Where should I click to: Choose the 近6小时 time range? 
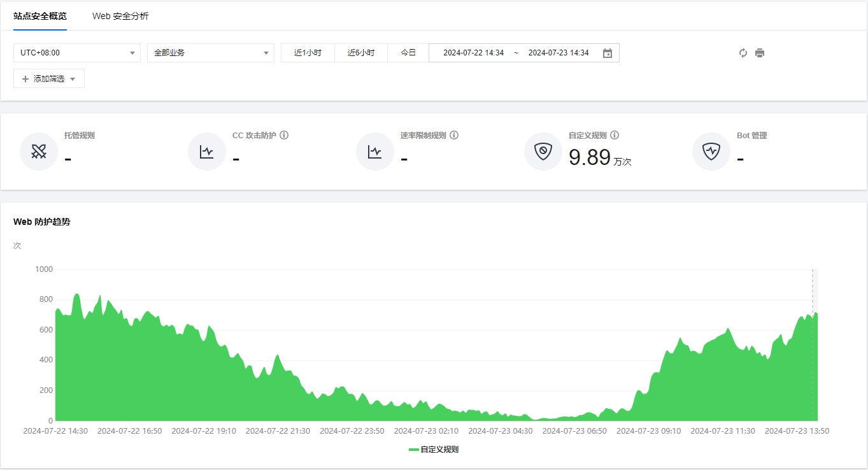(x=361, y=53)
